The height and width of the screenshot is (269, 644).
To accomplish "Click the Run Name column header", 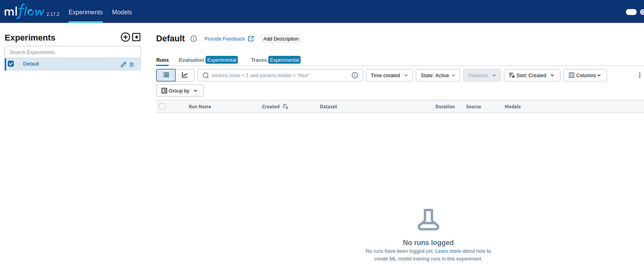I will 200,106.
